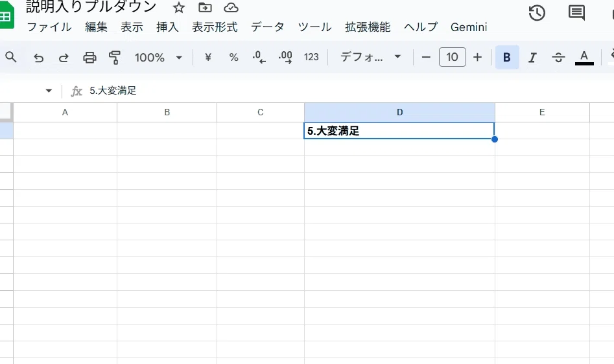614x364 pixels.
Task: Toggle strikethrough formatting
Action: 558,58
